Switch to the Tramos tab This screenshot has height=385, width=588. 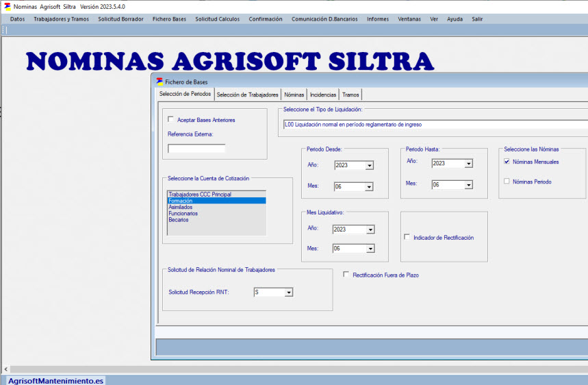click(350, 95)
